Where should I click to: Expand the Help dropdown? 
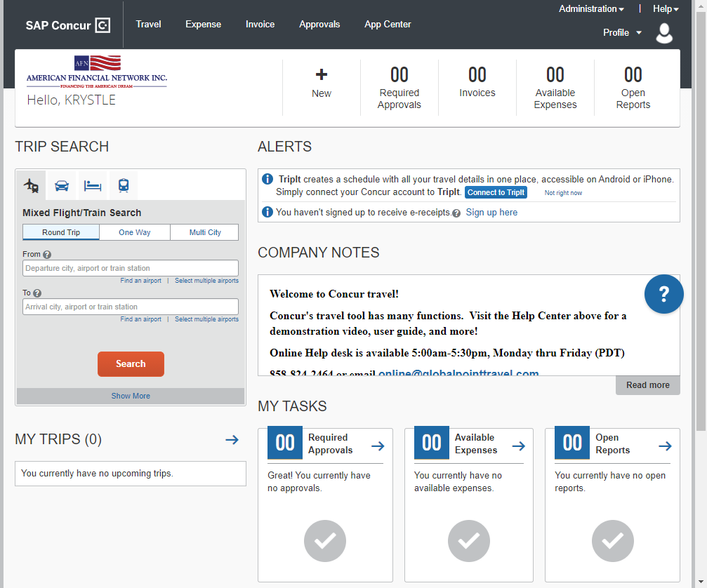(x=666, y=8)
